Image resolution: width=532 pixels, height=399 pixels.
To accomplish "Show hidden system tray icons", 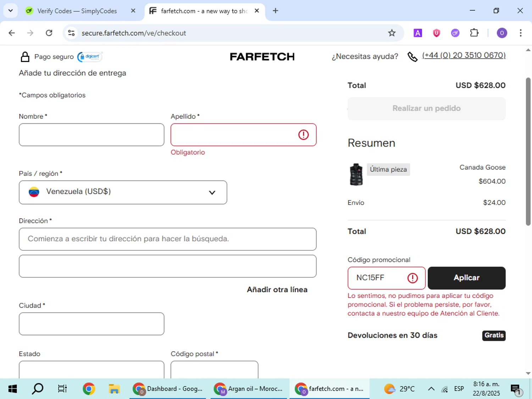I will [431, 389].
